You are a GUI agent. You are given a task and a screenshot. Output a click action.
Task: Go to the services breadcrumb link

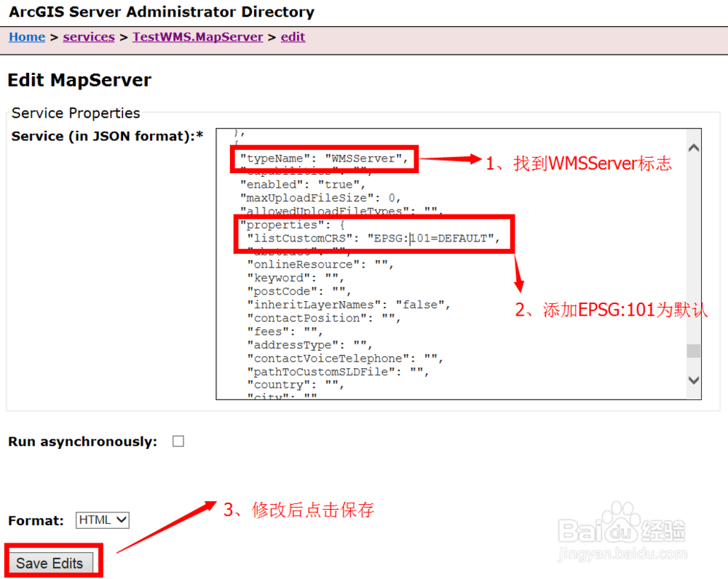coord(89,36)
